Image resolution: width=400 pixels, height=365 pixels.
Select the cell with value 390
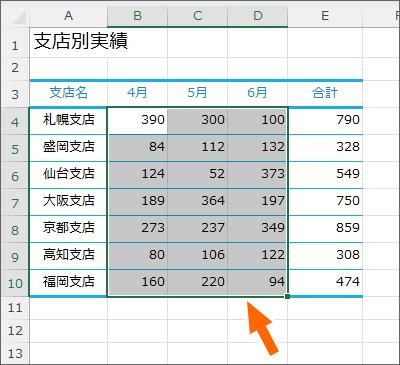[137, 121]
